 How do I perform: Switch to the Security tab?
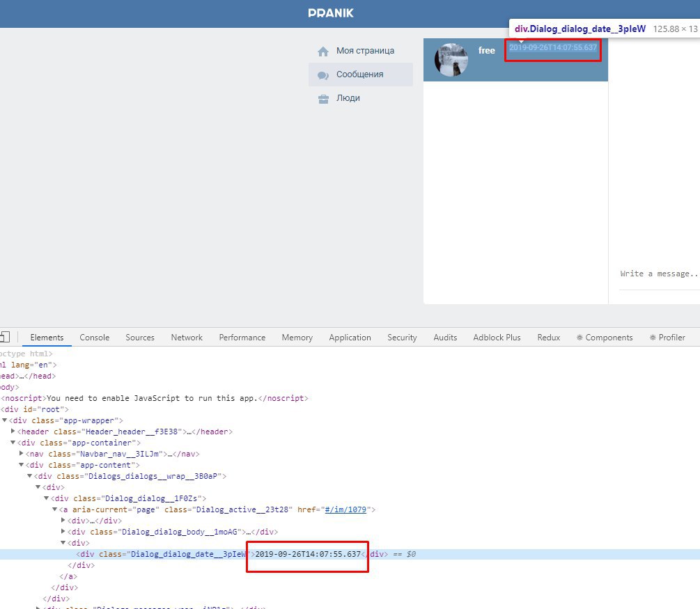[402, 338]
